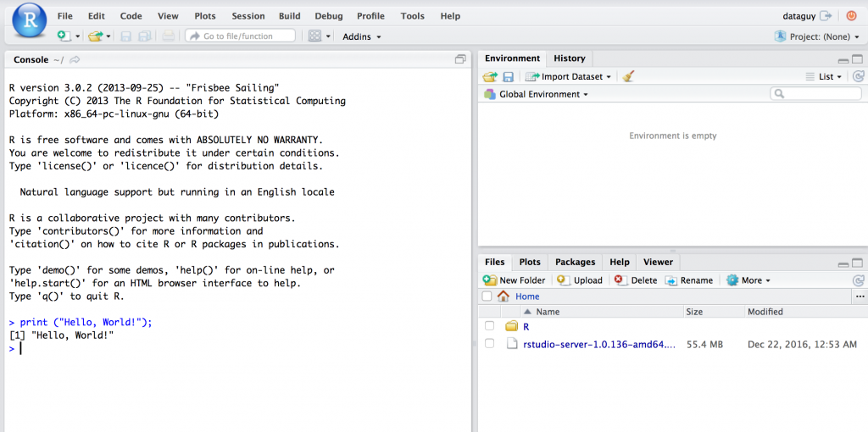Open the panes layout dropdown arrow
This screenshot has height=432, width=868.
[x=328, y=36]
